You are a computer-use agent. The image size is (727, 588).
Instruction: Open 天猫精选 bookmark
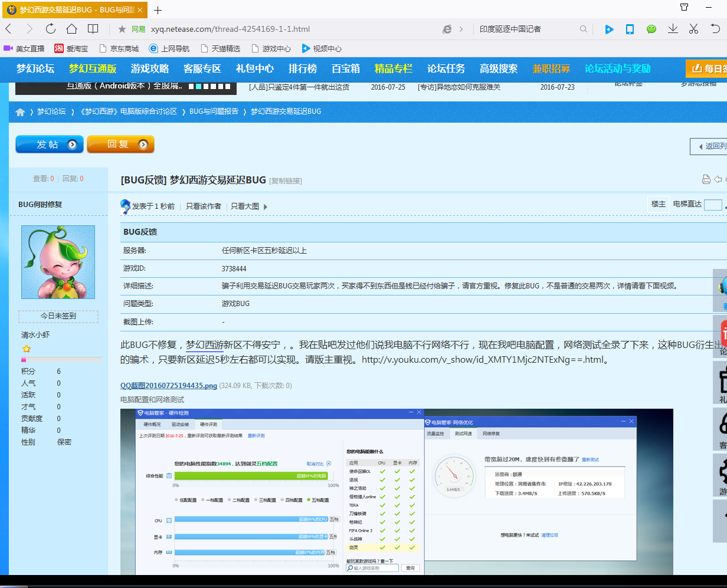click(x=220, y=48)
